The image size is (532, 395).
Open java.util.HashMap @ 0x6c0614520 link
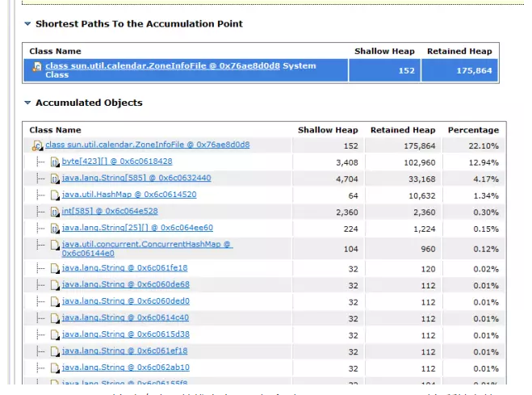[129, 195]
